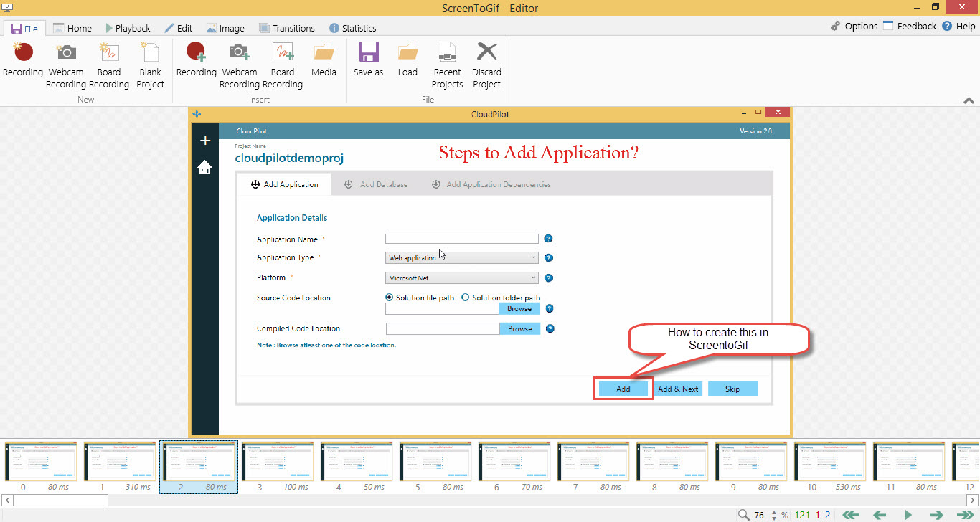Open the Feedback window
Image resolution: width=980 pixels, height=522 pixels.
pos(910,26)
